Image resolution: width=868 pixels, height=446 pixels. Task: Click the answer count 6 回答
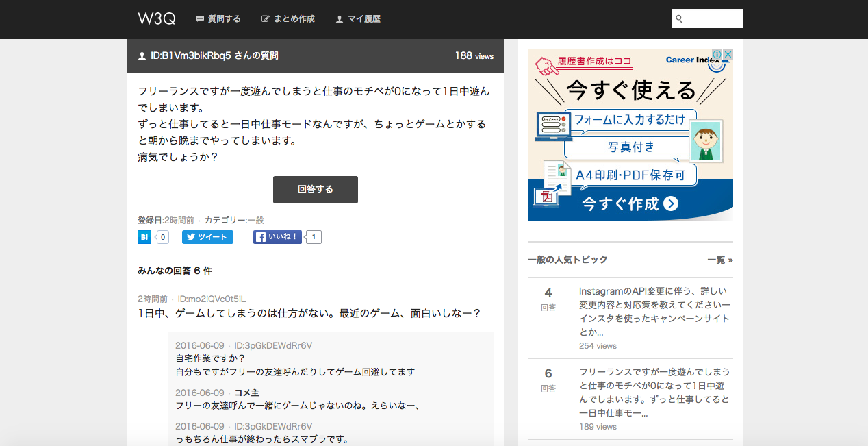click(x=548, y=380)
